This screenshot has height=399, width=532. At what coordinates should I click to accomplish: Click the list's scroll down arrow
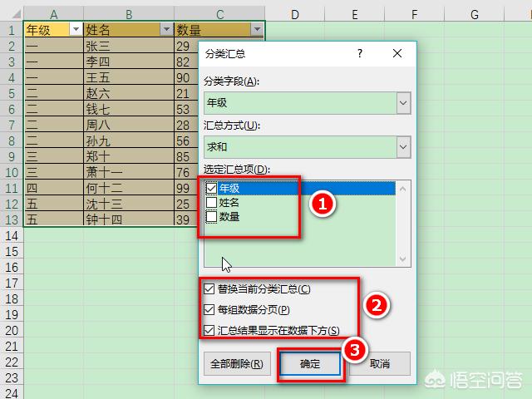tap(403, 259)
